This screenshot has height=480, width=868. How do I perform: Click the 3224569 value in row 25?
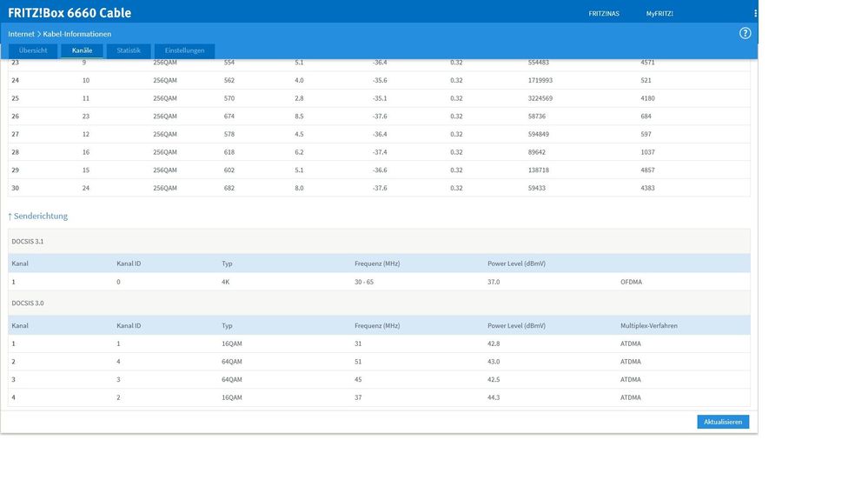540,98
